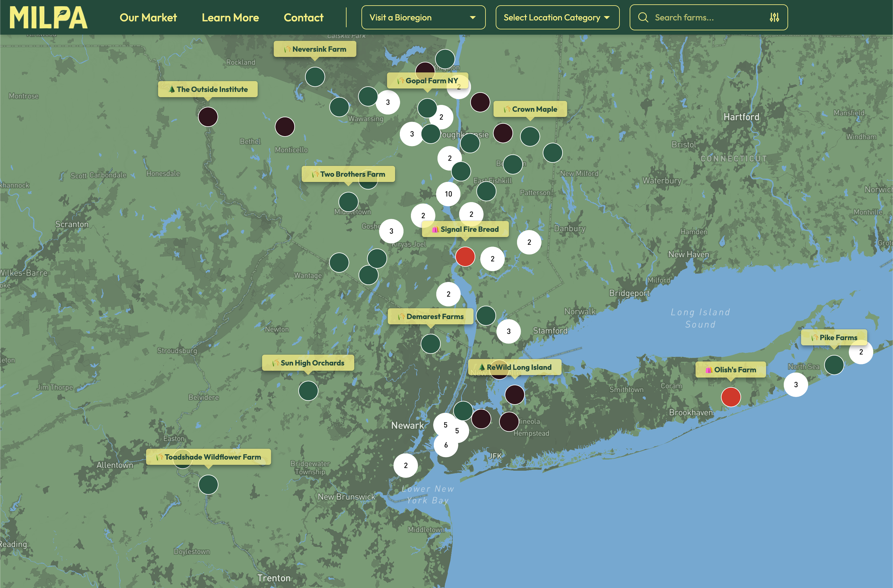893x588 pixels.
Task: Click green marker below Sun High Orchards
Action: 308,391
